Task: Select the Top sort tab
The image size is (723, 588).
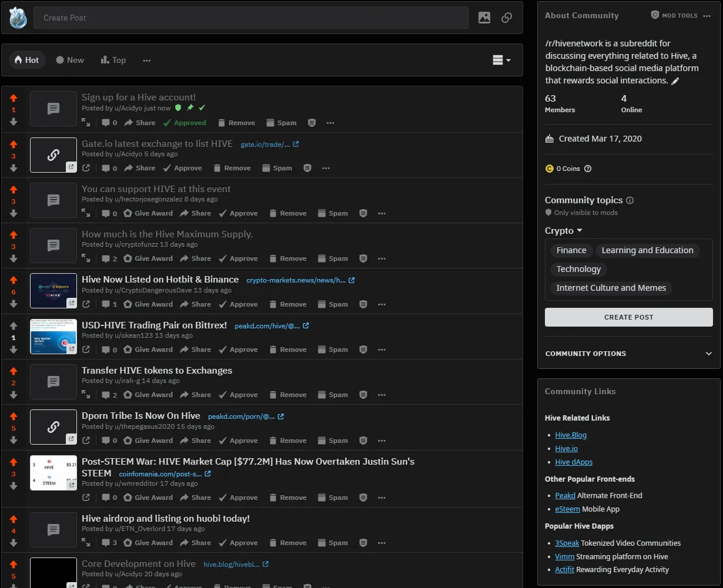Action: point(113,60)
